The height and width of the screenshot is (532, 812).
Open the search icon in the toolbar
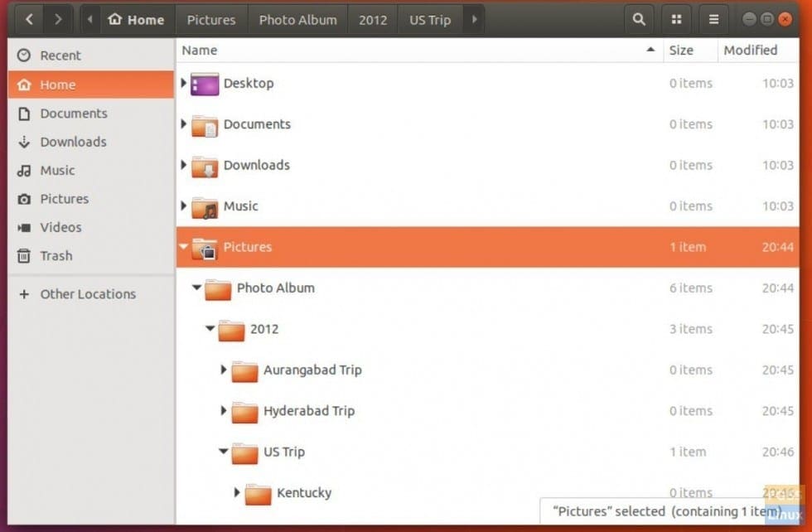638,19
